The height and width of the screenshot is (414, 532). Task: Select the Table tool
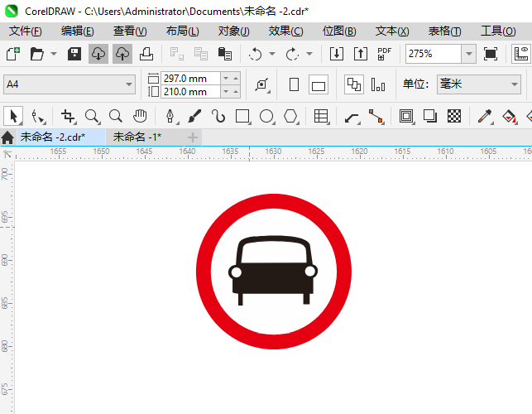click(321, 117)
